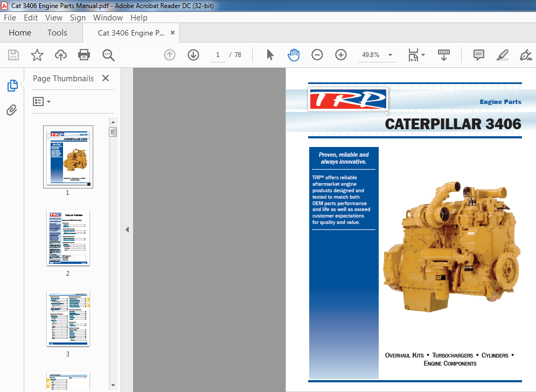Image resolution: width=536 pixels, height=392 pixels.
Task: Select the Highlight text pen tool
Action: point(502,55)
